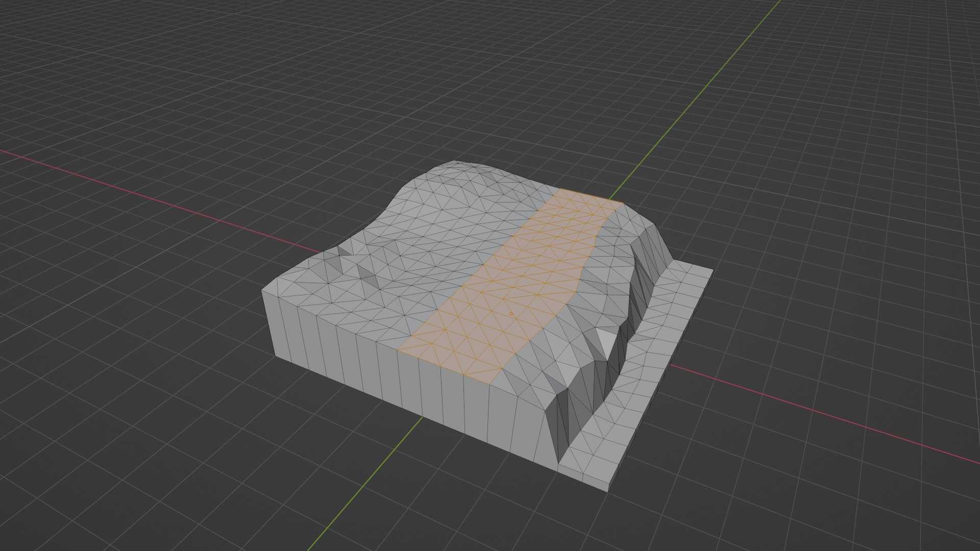Click the bottom-front corner of the lower ledge

(608, 491)
